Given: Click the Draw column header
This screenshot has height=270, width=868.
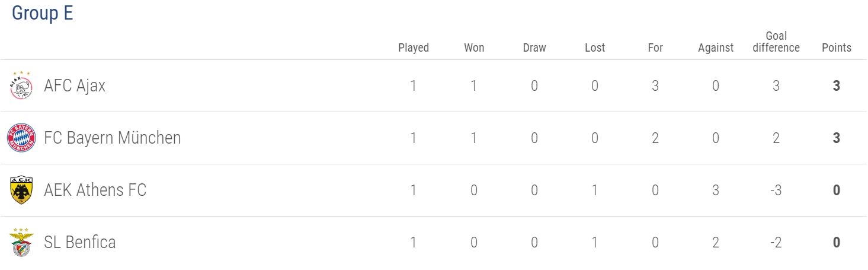Looking at the screenshot, I should pos(534,48).
